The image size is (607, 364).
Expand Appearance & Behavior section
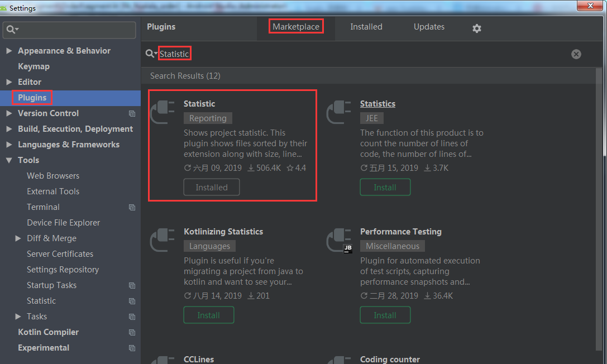tap(9, 51)
